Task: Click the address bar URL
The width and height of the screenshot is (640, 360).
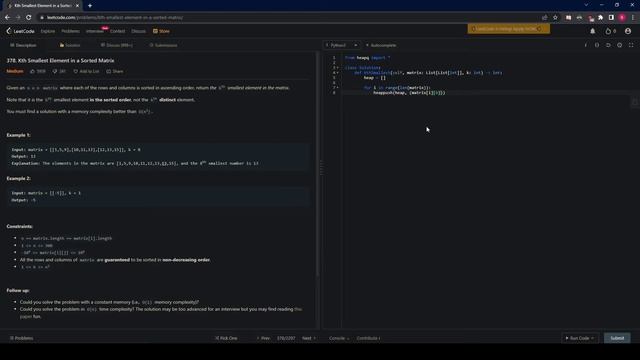Action: click(115, 18)
